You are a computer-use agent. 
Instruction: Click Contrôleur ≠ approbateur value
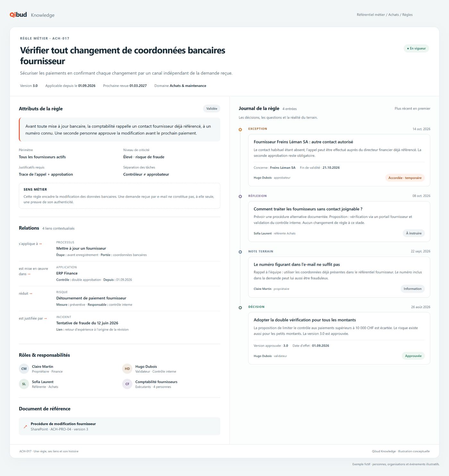pyautogui.click(x=146, y=174)
